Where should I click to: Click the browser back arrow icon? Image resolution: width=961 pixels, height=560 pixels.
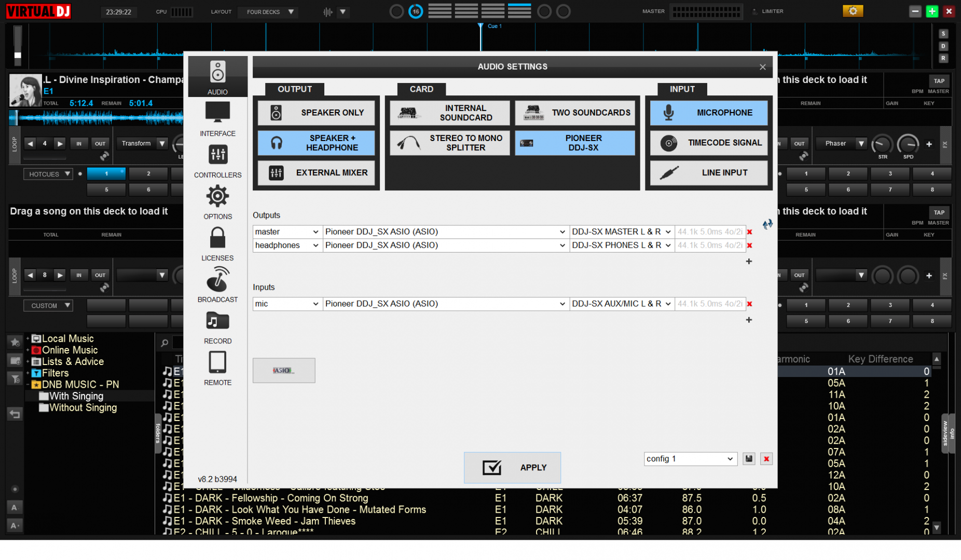click(15, 414)
